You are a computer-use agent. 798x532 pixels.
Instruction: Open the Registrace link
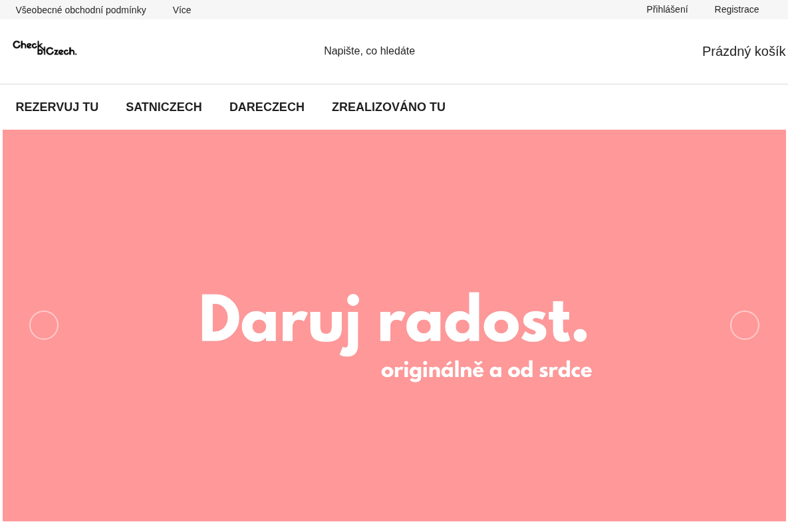click(x=737, y=9)
